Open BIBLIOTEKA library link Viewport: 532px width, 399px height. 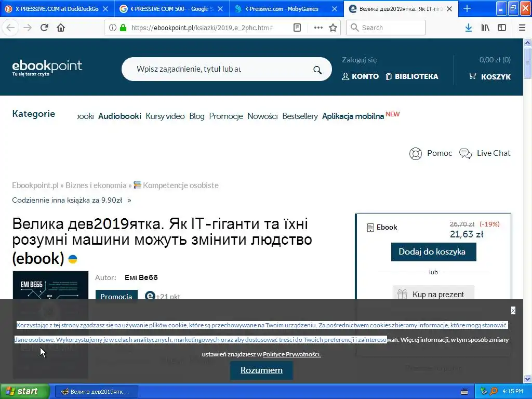pyautogui.click(x=412, y=76)
